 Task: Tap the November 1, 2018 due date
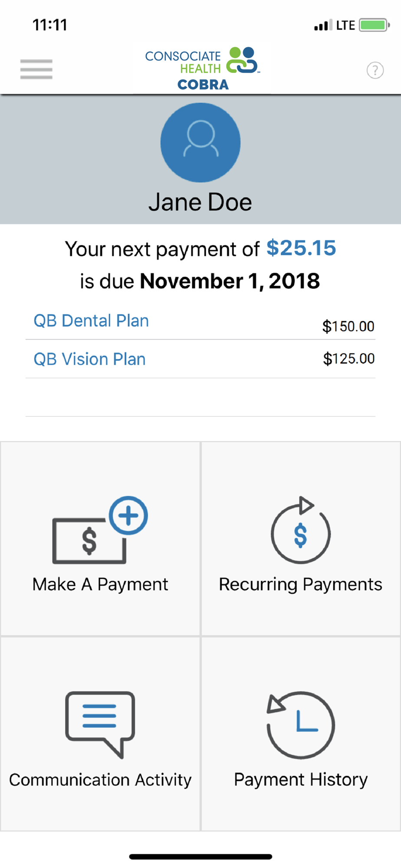230,281
